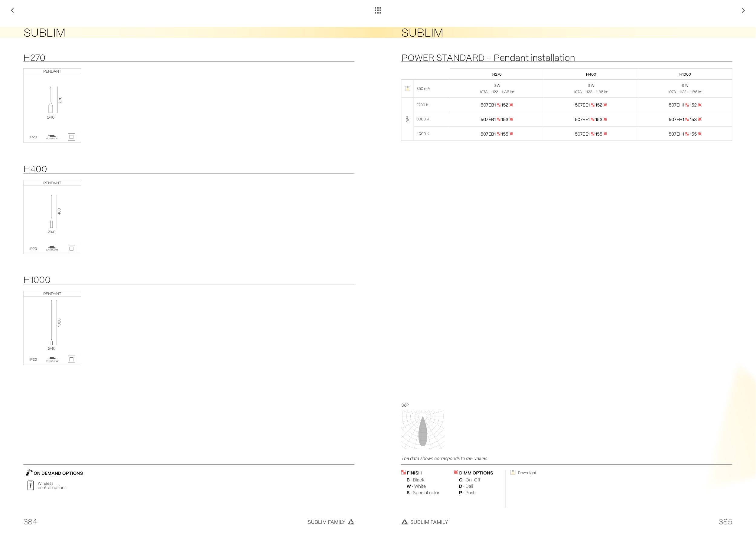Click the Down light legend icon
Screen dimensions: 756x535
[513, 472]
